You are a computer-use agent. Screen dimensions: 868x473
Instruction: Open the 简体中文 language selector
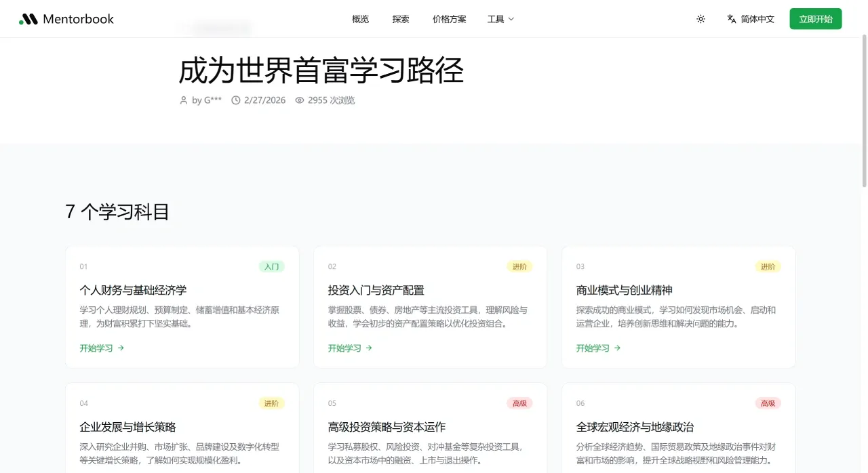(751, 19)
